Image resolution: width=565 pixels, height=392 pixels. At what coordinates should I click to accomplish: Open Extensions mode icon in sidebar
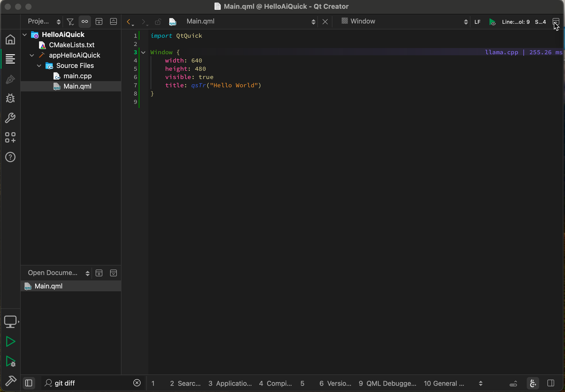pyautogui.click(x=10, y=137)
